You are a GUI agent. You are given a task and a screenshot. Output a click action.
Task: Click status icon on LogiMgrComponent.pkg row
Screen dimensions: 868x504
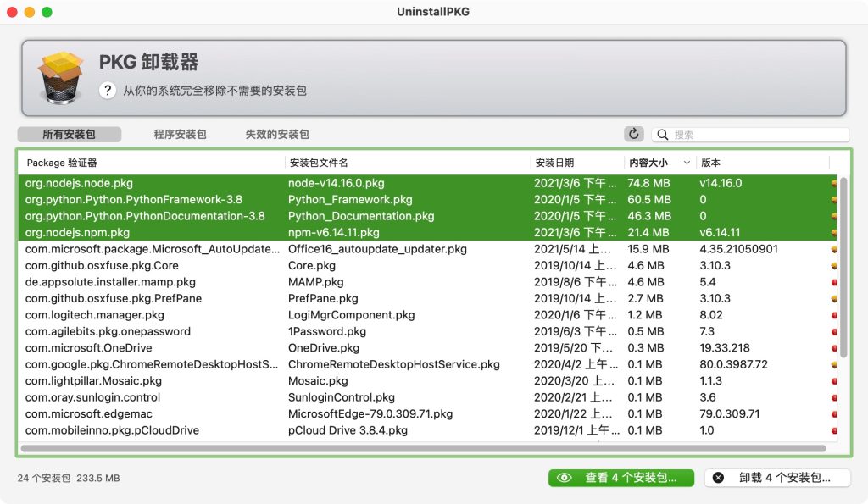[x=834, y=315]
